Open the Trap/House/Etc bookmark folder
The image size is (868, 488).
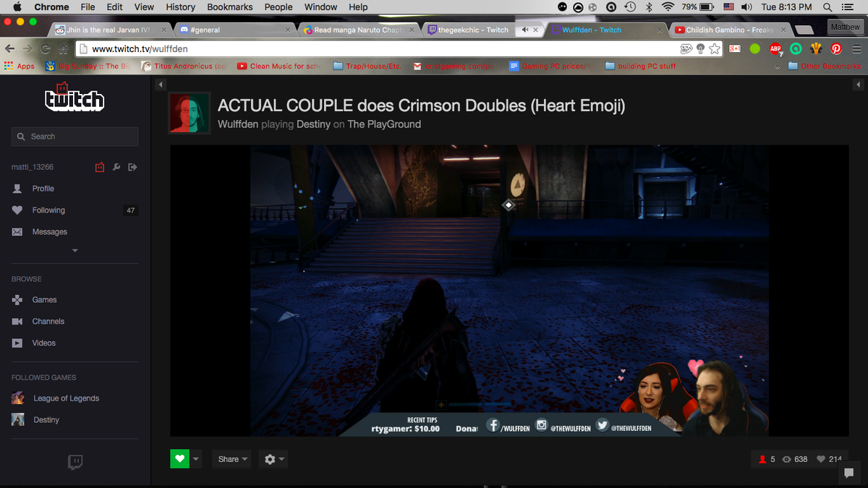pos(369,66)
